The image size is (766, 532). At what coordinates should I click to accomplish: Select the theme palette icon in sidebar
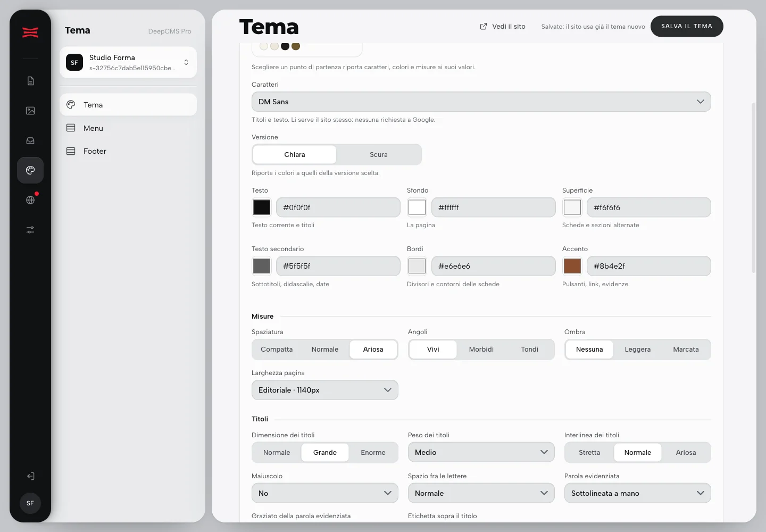point(30,170)
